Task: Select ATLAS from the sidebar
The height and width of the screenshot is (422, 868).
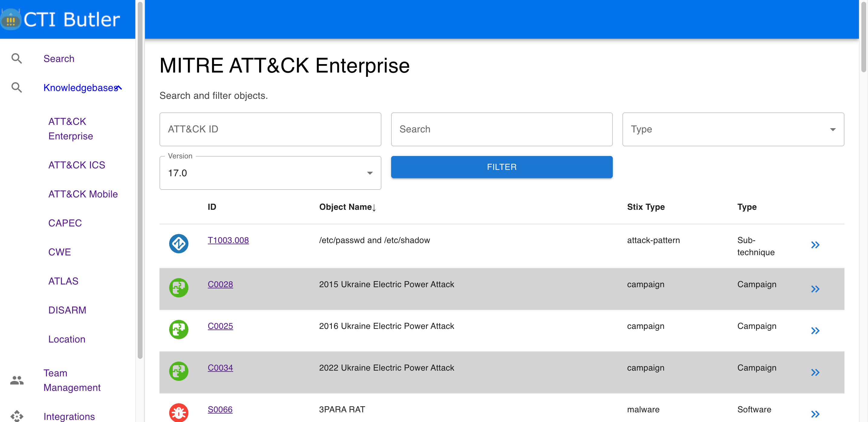Action: [x=63, y=281]
